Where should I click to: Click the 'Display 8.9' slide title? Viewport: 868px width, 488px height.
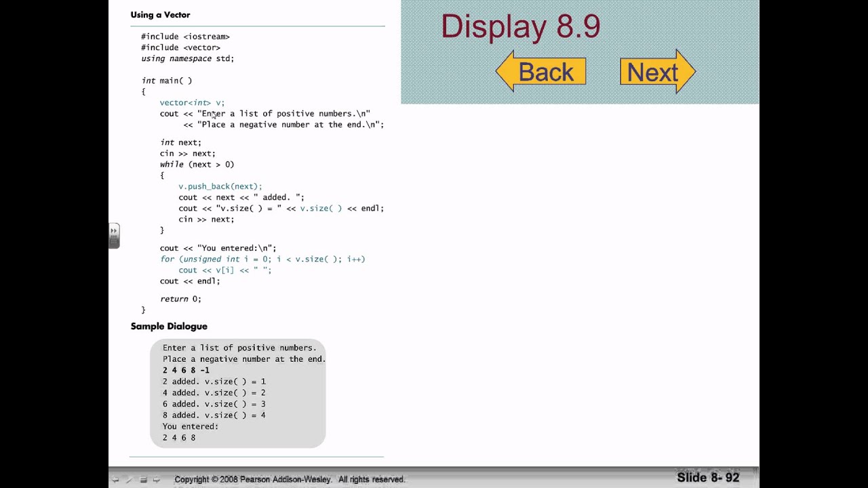point(520,26)
